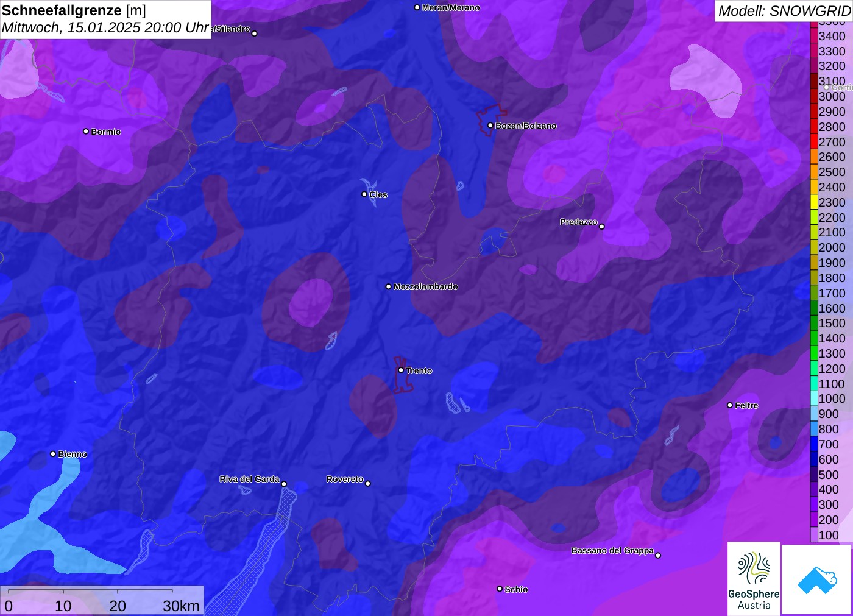Select the Rovereto map label
Image resolution: width=853 pixels, height=616 pixels.
345,479
